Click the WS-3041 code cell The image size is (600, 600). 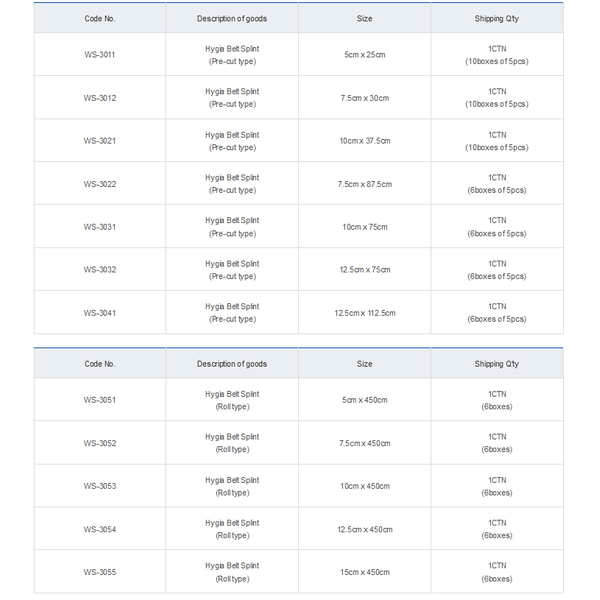coord(99,313)
